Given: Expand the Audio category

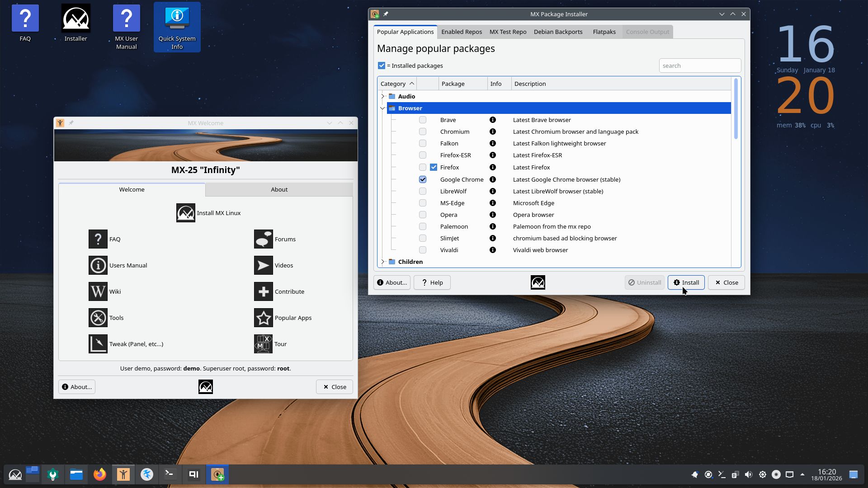Looking at the screenshot, I should [x=383, y=96].
